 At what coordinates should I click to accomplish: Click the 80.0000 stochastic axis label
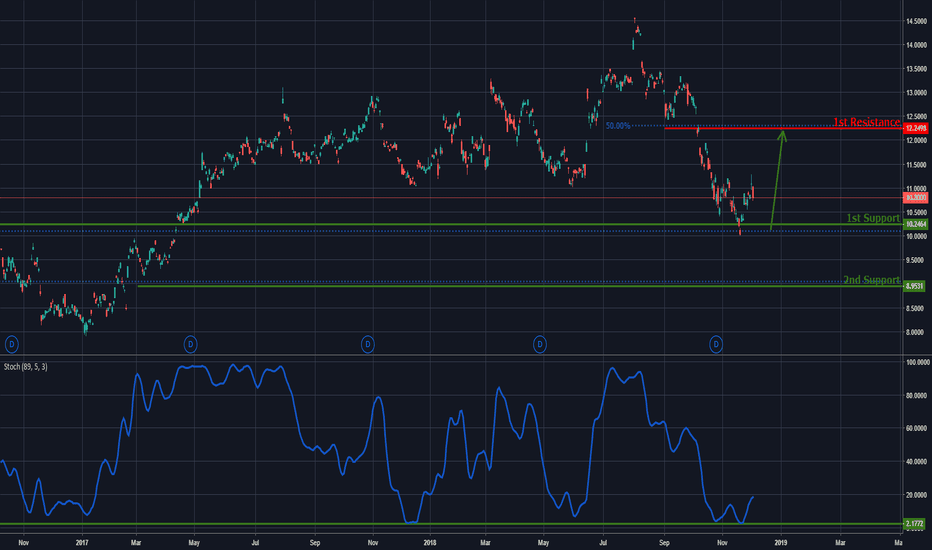pyautogui.click(x=916, y=395)
